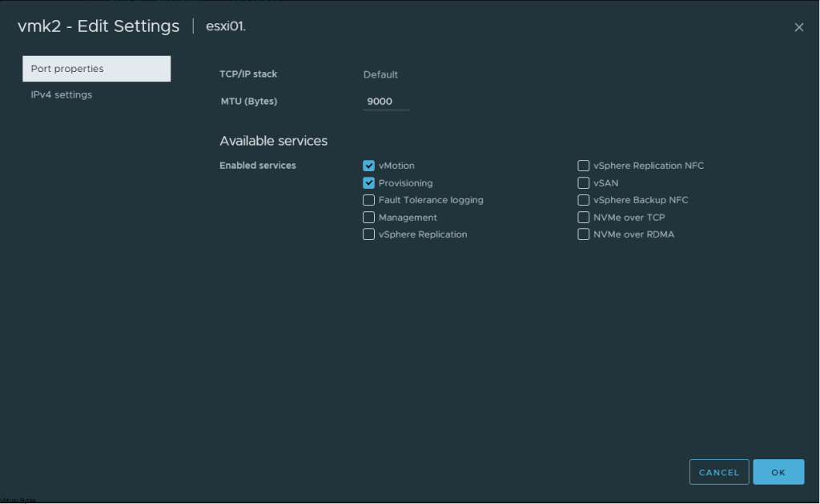Click the CANCEL button
The width and height of the screenshot is (820, 504).
(719, 472)
